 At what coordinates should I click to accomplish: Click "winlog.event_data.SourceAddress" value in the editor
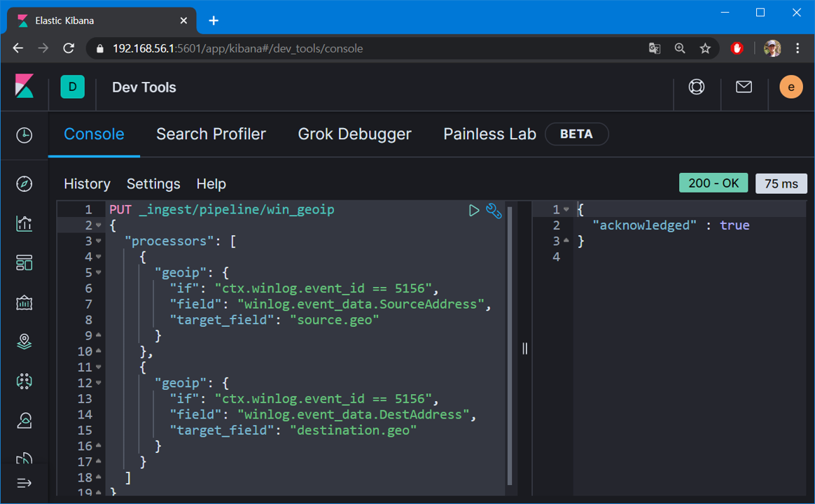[x=361, y=304]
